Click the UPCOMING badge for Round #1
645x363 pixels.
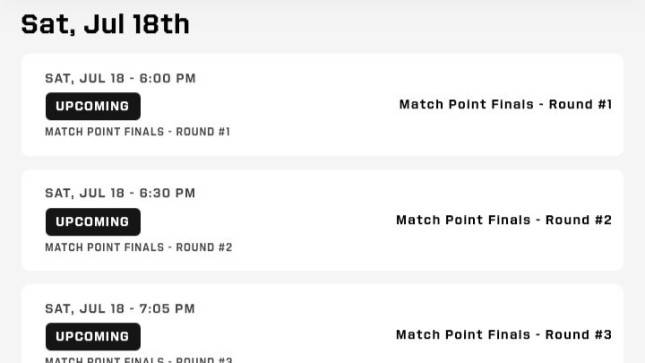(93, 106)
